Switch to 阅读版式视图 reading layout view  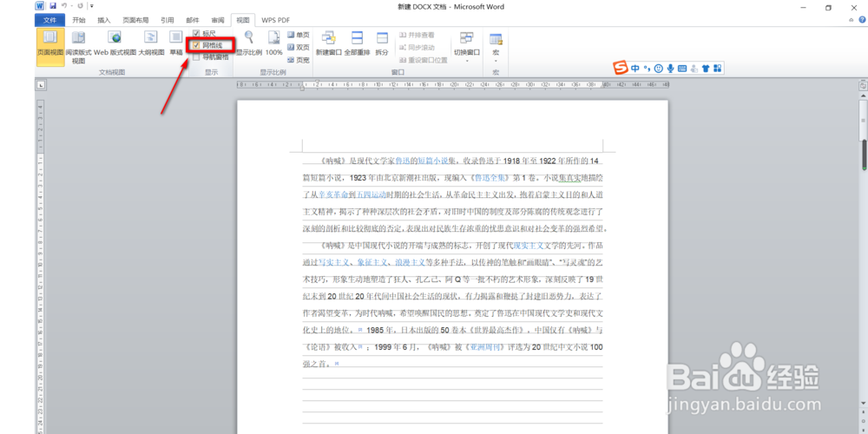click(x=79, y=47)
